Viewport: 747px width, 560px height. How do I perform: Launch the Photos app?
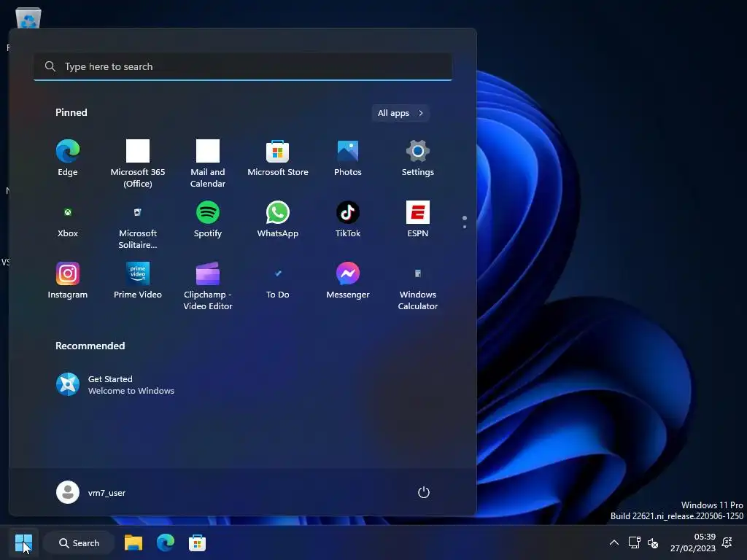pyautogui.click(x=348, y=158)
